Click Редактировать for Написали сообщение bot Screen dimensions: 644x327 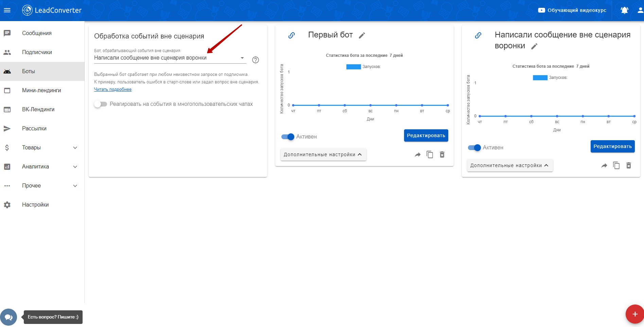pyautogui.click(x=612, y=146)
